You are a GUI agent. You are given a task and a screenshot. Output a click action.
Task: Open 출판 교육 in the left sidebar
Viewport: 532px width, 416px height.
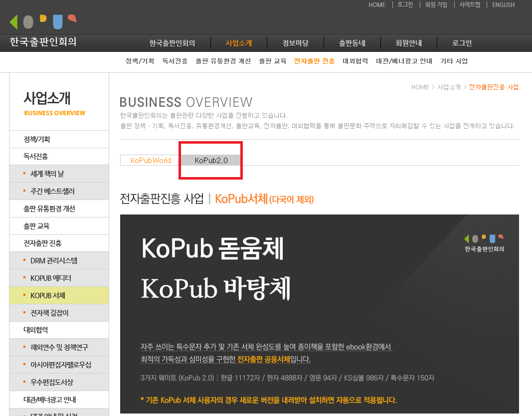[59, 226]
